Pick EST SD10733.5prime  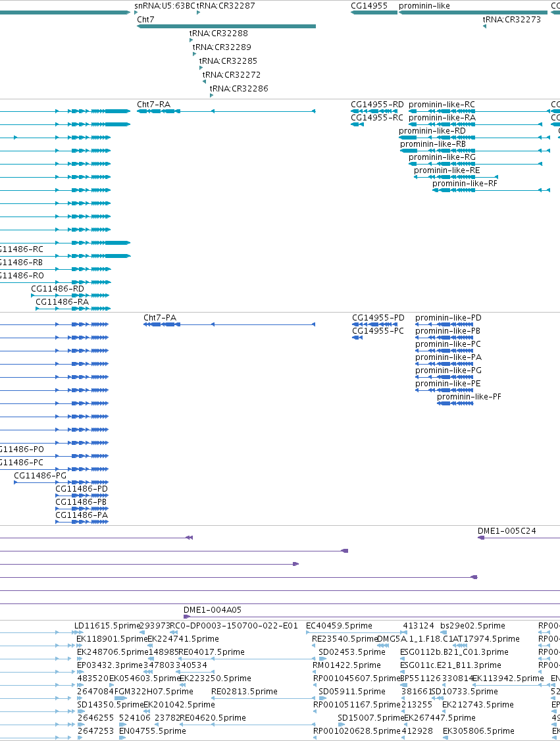[x=465, y=692]
